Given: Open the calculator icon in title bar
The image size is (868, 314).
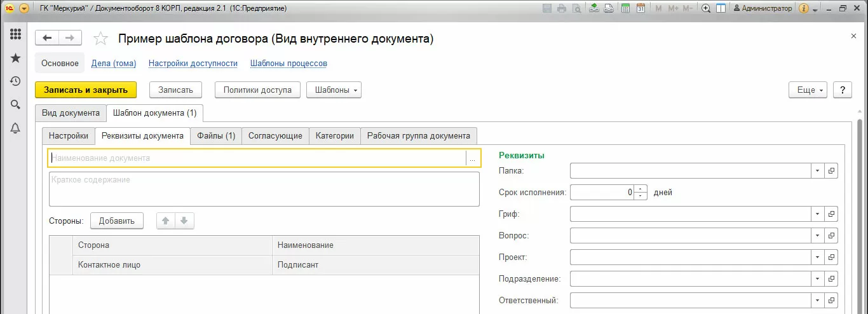Looking at the screenshot, I should pyautogui.click(x=625, y=8).
